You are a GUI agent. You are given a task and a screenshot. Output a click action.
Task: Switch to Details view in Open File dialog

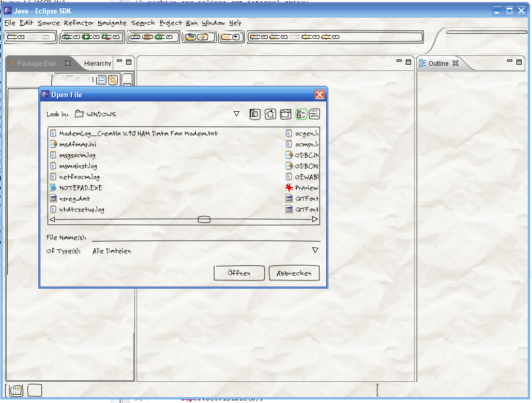point(314,114)
